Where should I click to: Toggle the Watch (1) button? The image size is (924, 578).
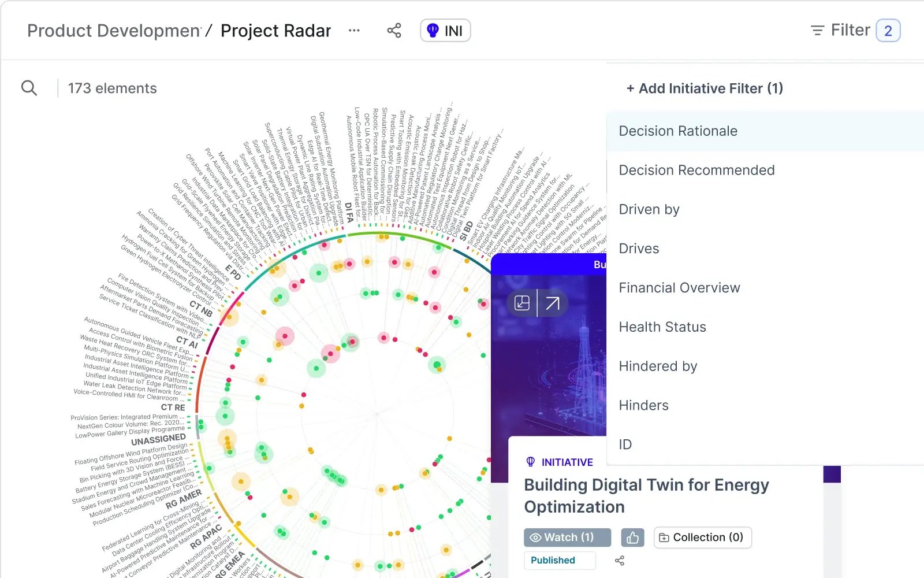567,538
